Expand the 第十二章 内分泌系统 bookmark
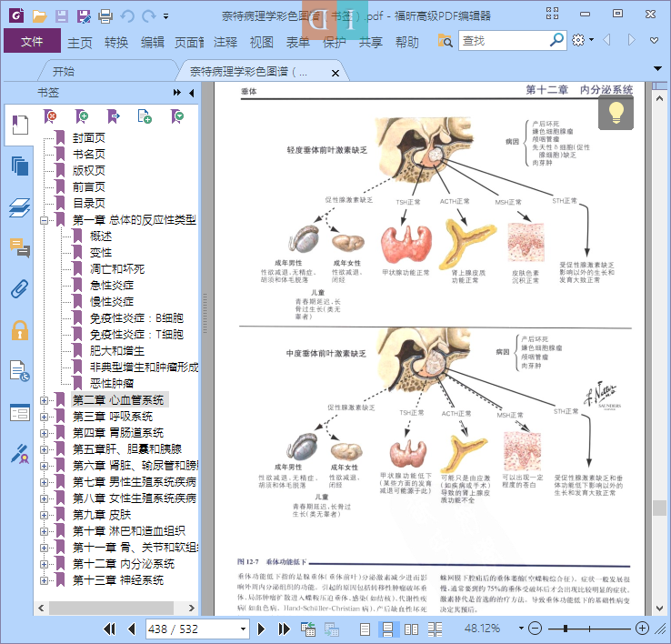Screen dimensions: 671x644 [44, 564]
